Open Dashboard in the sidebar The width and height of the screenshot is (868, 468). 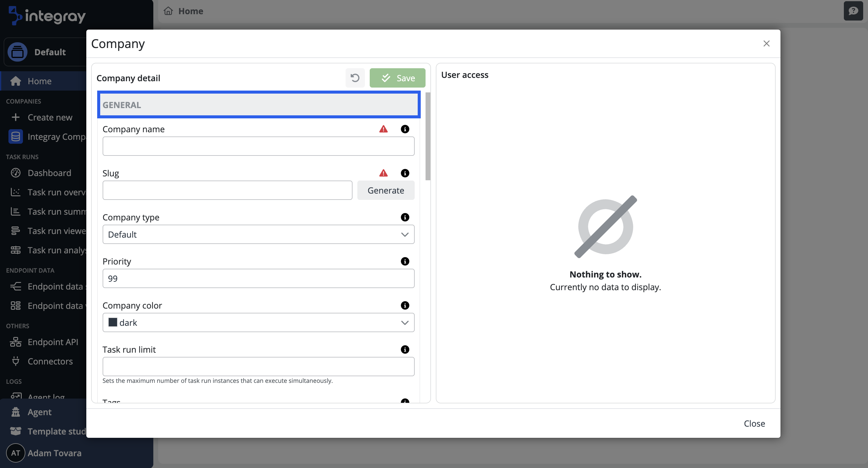[x=49, y=173]
